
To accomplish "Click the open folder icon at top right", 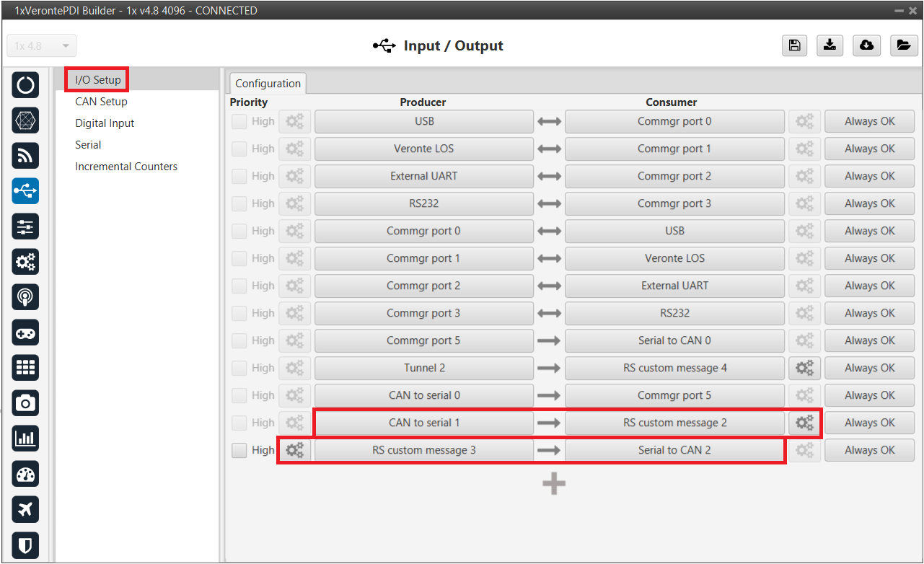I will click(x=902, y=45).
